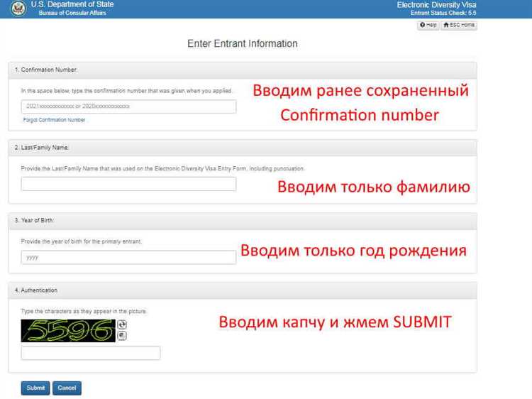Screen dimensions: 532x399
Task: Click the '4. Authentication' section header
Action: click(x=36, y=290)
